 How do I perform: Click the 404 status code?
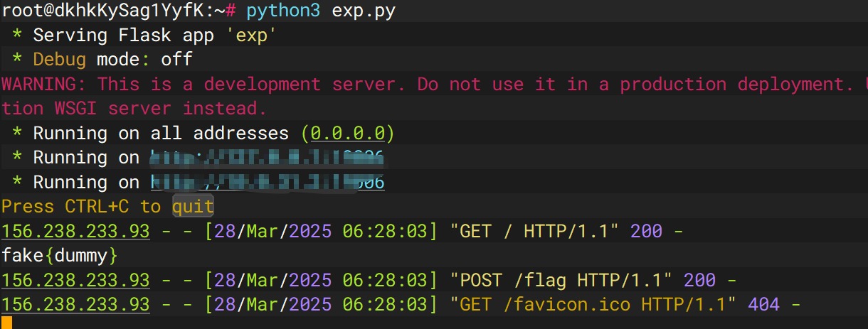click(x=763, y=305)
